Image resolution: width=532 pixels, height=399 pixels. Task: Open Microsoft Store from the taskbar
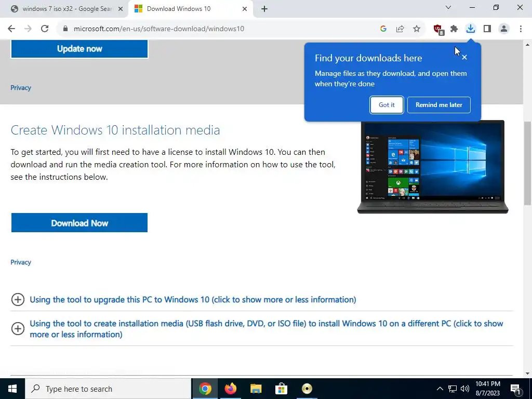(281, 389)
